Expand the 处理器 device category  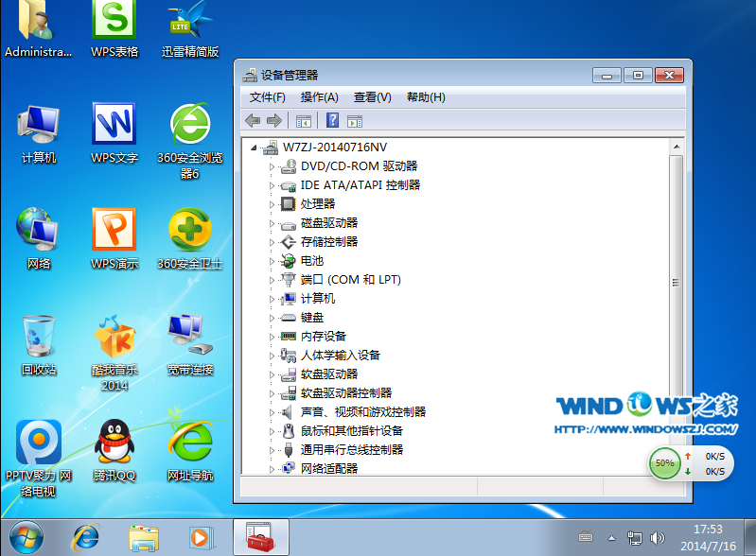tap(272, 204)
